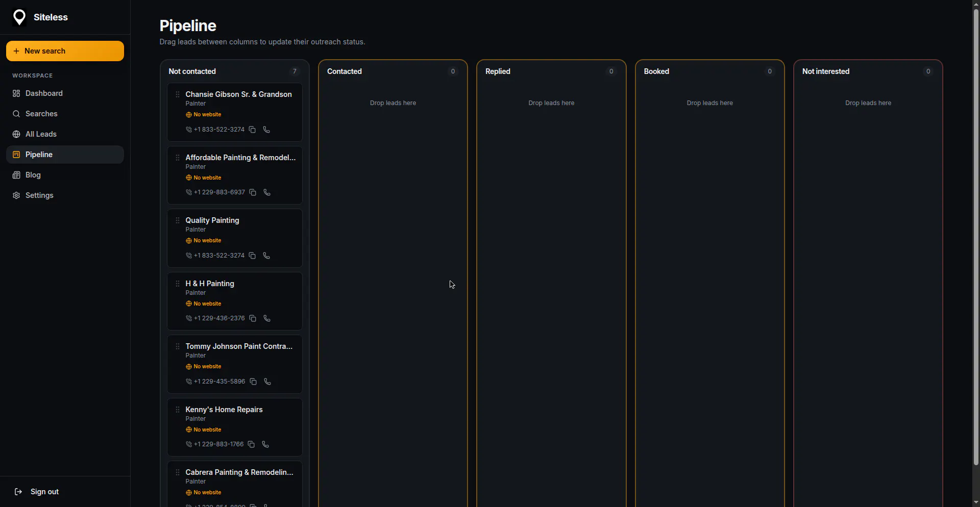The height and width of the screenshot is (507, 980).
Task: Start a New search
Action: 65,51
